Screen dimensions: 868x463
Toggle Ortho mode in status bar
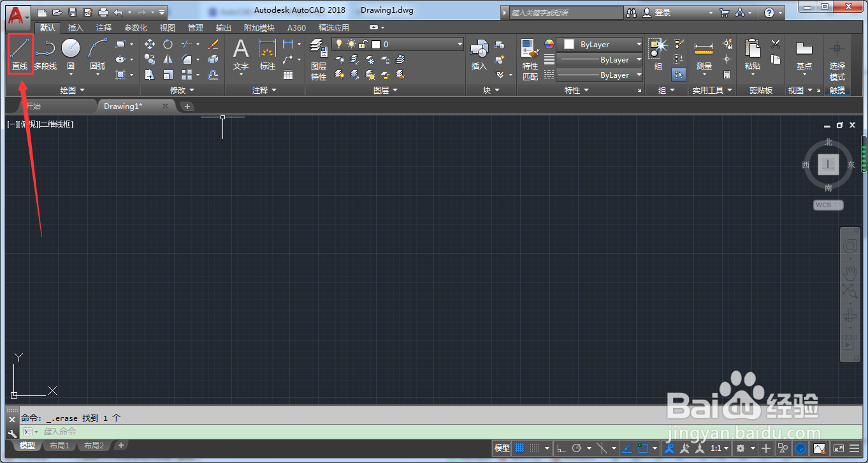(x=561, y=448)
